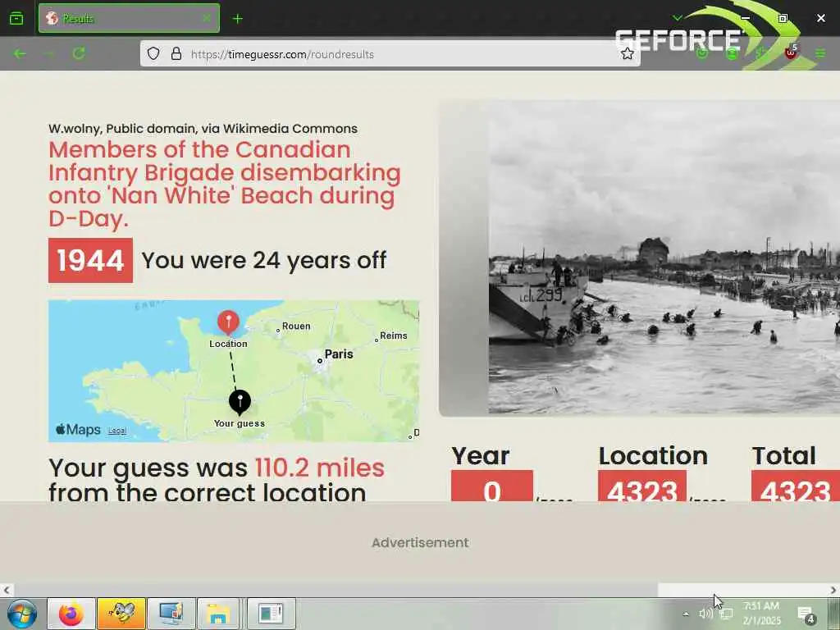Screen dimensions: 840x630
Task: Open the network tray icon
Action: 726,614
